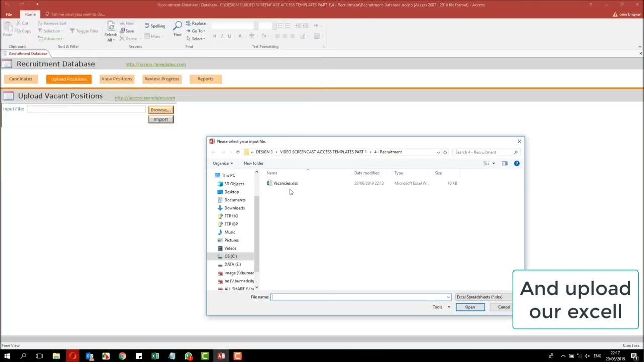644x362 pixels.
Task: Select OS (C:) drive in navigation pane
Action: [x=230, y=256]
